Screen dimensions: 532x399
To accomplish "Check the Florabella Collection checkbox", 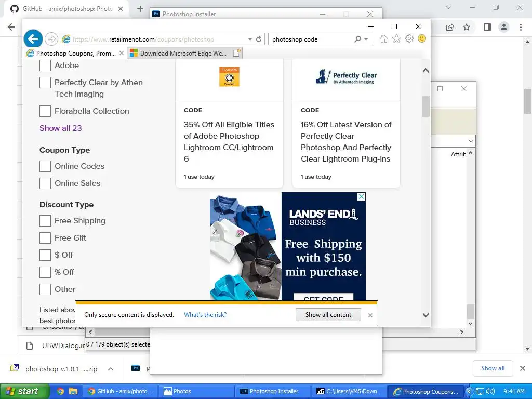I will tap(45, 111).
